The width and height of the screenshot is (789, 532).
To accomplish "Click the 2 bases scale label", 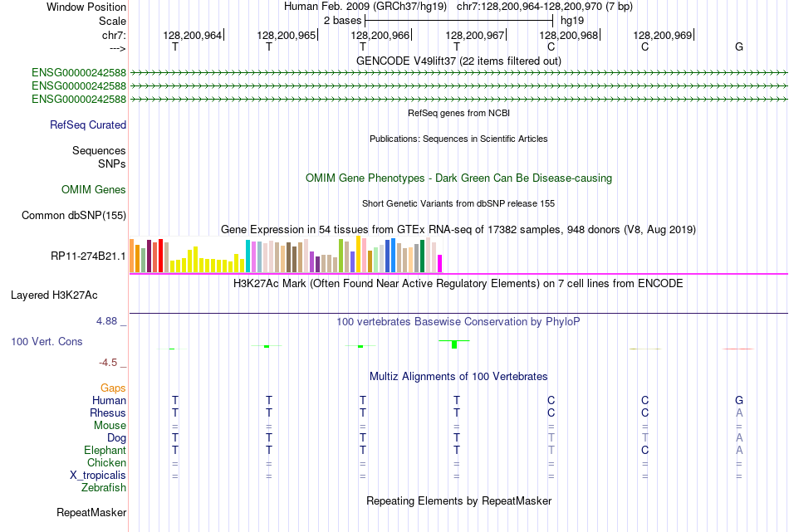I will pyautogui.click(x=343, y=21).
